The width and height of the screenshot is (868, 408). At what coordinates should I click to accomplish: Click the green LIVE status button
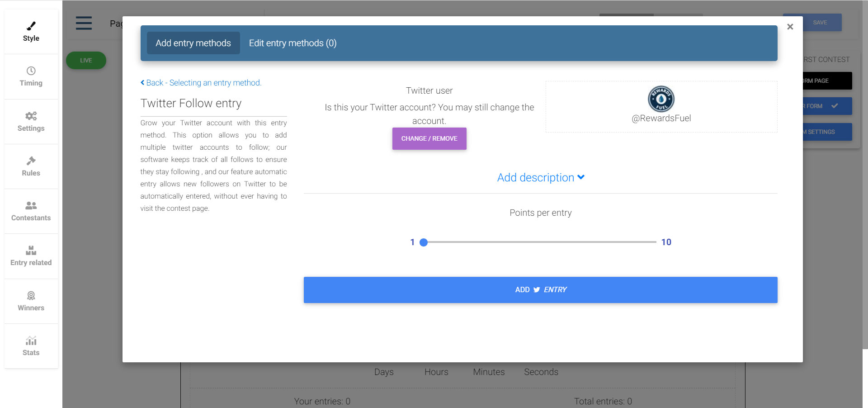pyautogui.click(x=86, y=60)
